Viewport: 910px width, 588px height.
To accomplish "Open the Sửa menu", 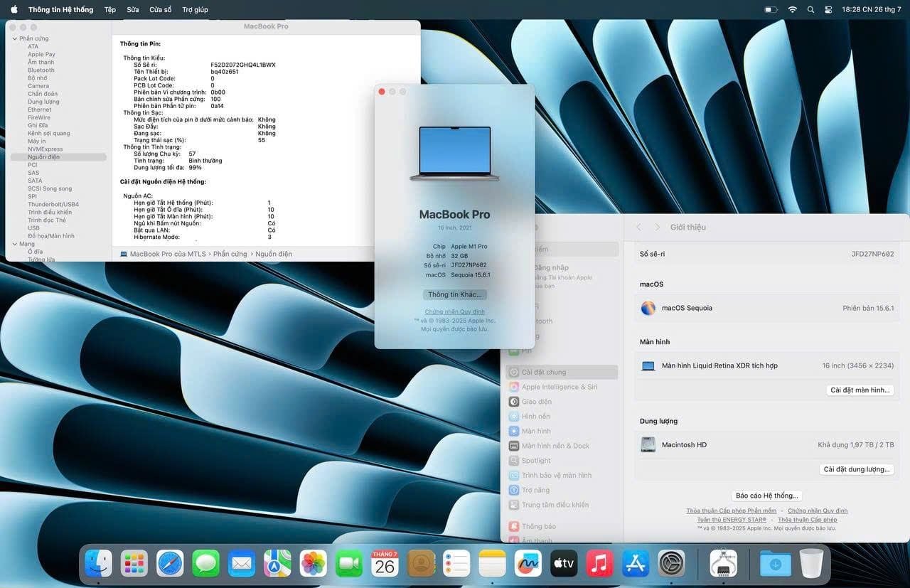I will pos(133,9).
